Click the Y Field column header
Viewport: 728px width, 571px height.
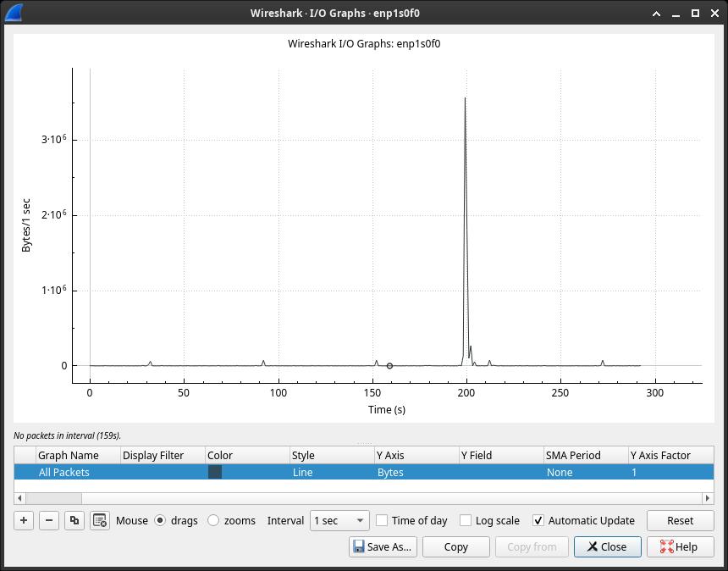coord(501,455)
